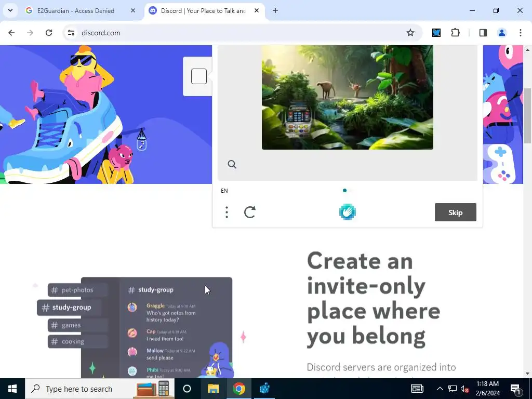Open the Chrome profile avatar
This screenshot has height=399, width=532.
tap(501, 33)
